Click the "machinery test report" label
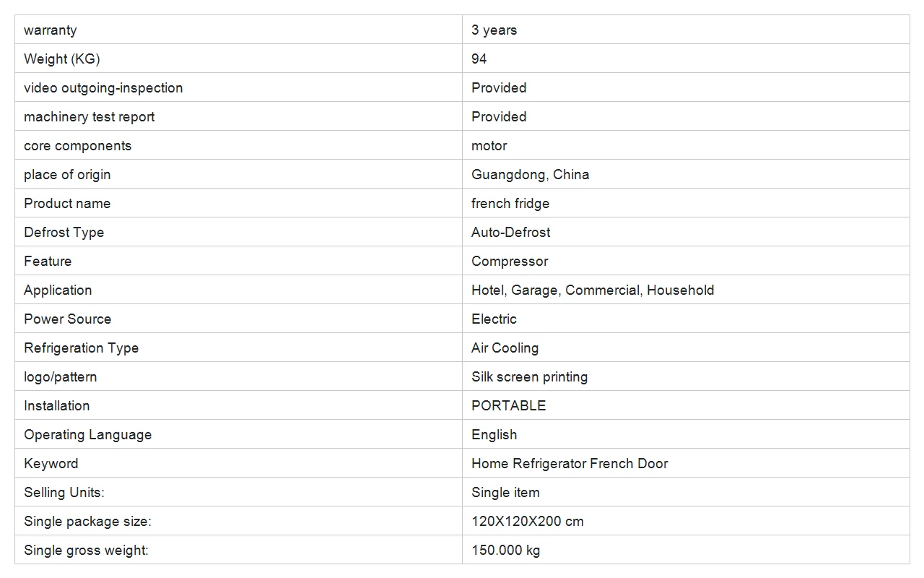This screenshot has width=924, height=578. click(89, 116)
